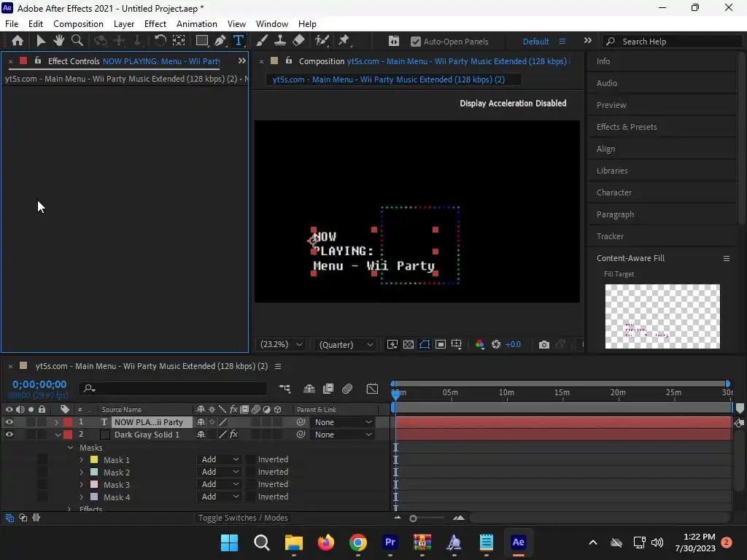Open the Composition menu

(x=78, y=24)
